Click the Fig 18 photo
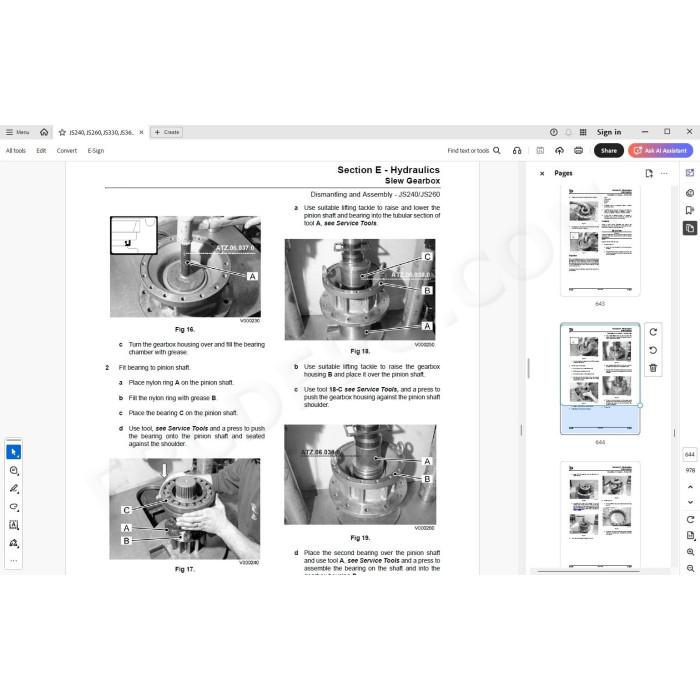 click(x=360, y=289)
